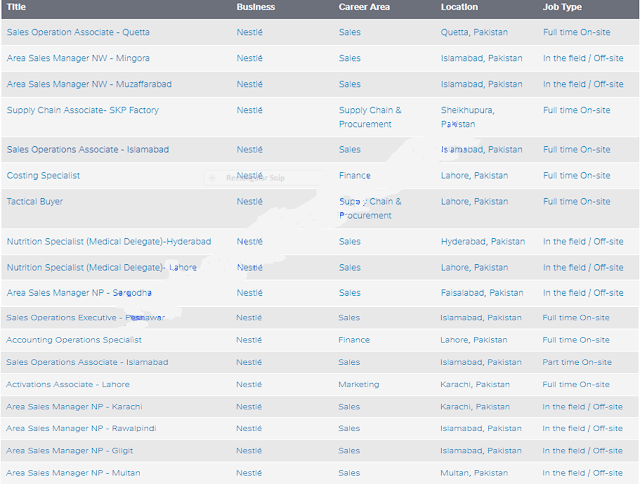Click Marketing career area cell
The image size is (640, 484).
(x=359, y=384)
